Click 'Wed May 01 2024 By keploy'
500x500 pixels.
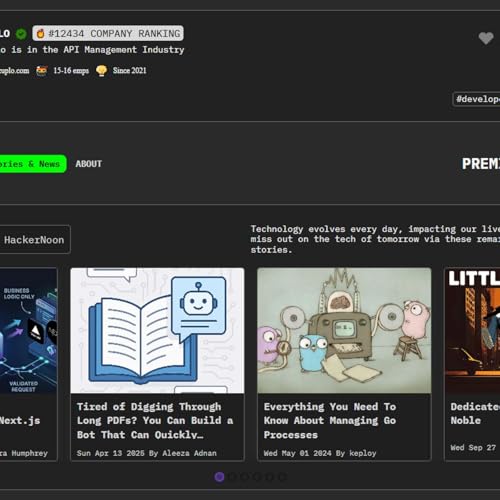[320, 453]
